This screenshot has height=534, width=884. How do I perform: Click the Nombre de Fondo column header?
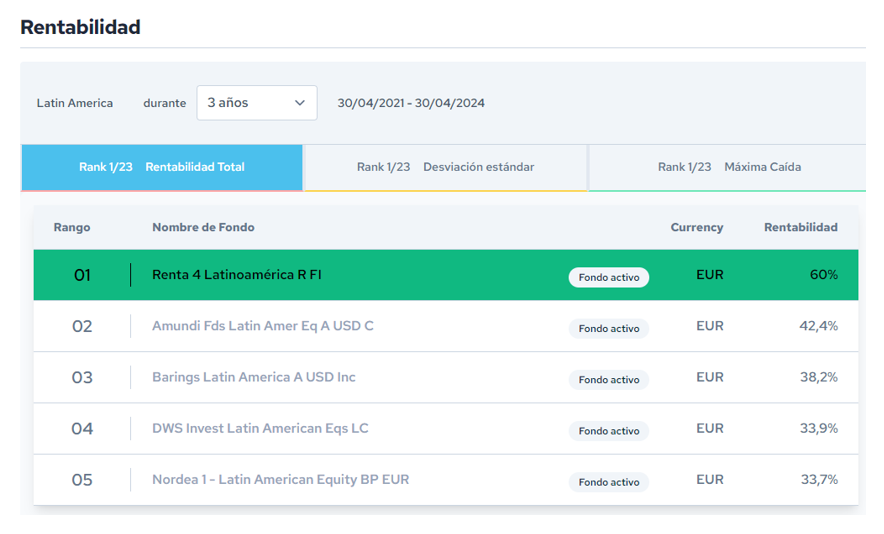tap(203, 227)
